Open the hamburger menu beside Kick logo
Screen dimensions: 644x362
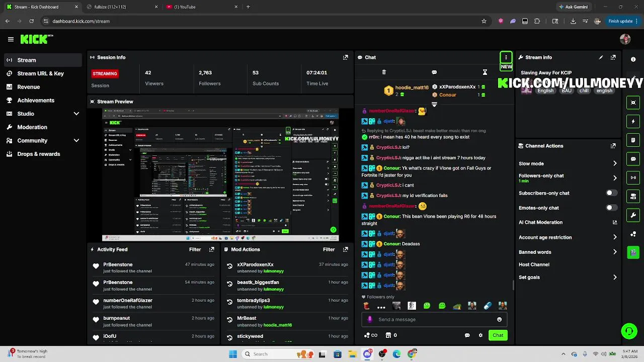[11, 39]
